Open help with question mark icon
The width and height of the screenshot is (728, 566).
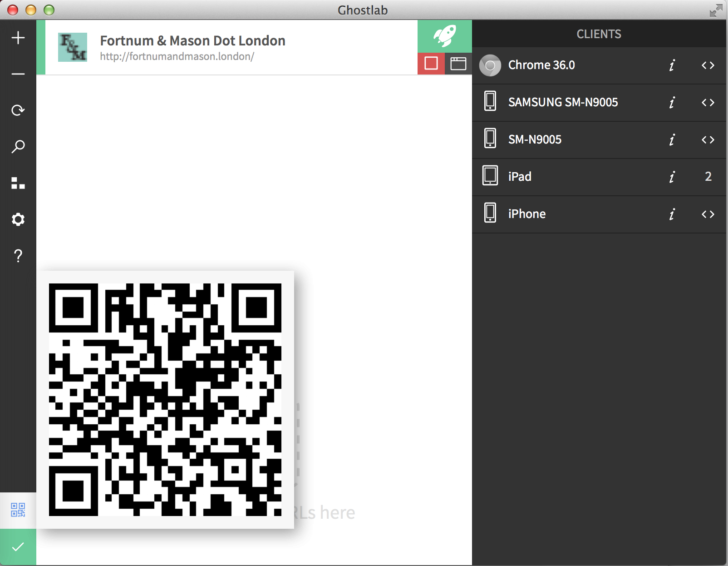18,256
